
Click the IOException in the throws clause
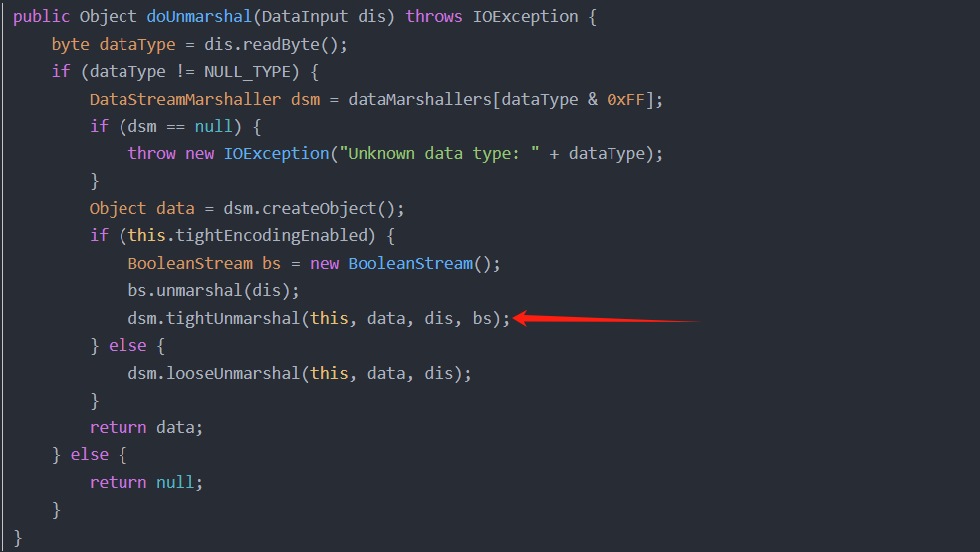[x=525, y=17]
